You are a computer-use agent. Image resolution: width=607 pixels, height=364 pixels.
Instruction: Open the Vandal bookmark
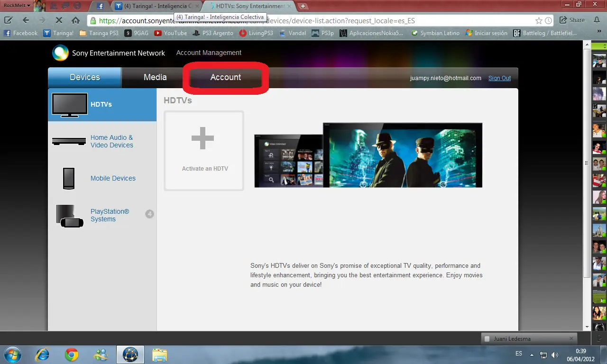pos(293,33)
